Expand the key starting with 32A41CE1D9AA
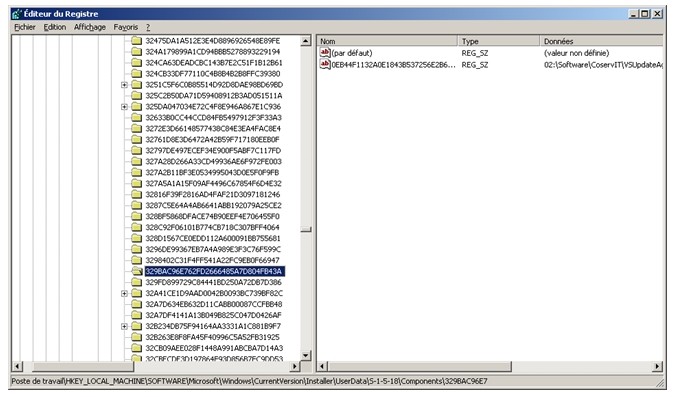The width and height of the screenshot is (676, 397). click(124, 294)
